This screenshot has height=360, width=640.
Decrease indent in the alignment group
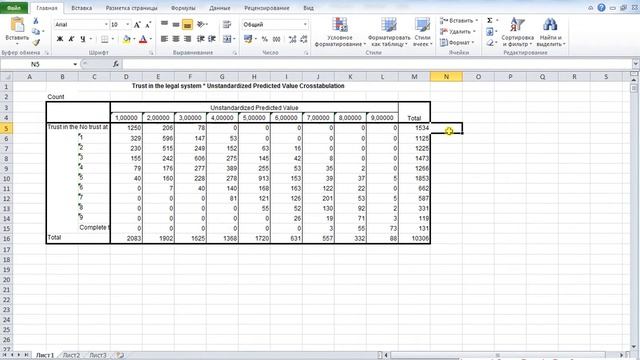(200, 39)
